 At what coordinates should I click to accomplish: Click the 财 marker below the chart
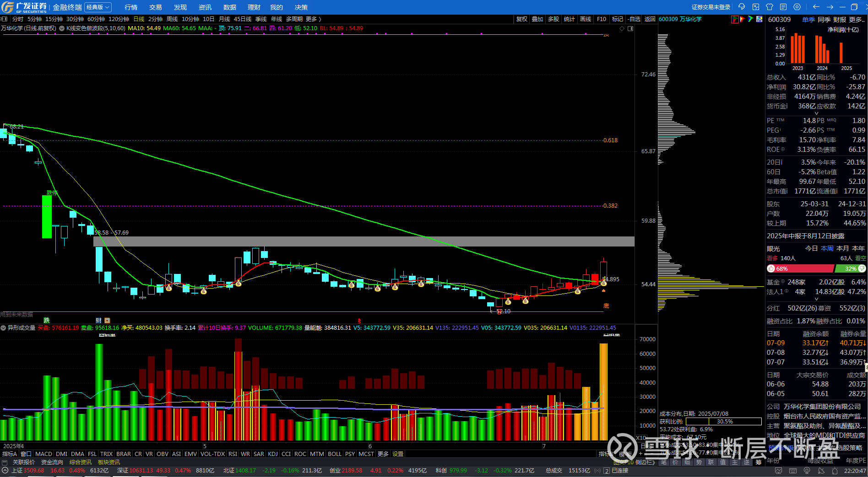tap(98, 321)
